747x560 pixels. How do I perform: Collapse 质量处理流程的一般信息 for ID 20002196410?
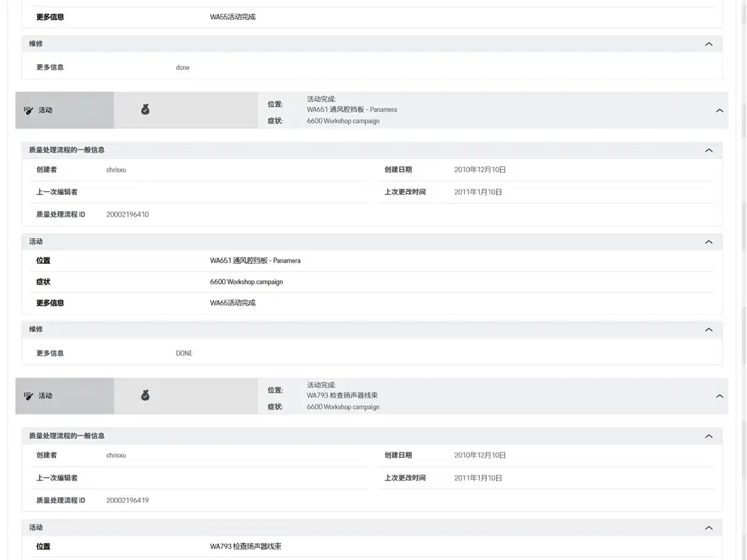point(708,150)
